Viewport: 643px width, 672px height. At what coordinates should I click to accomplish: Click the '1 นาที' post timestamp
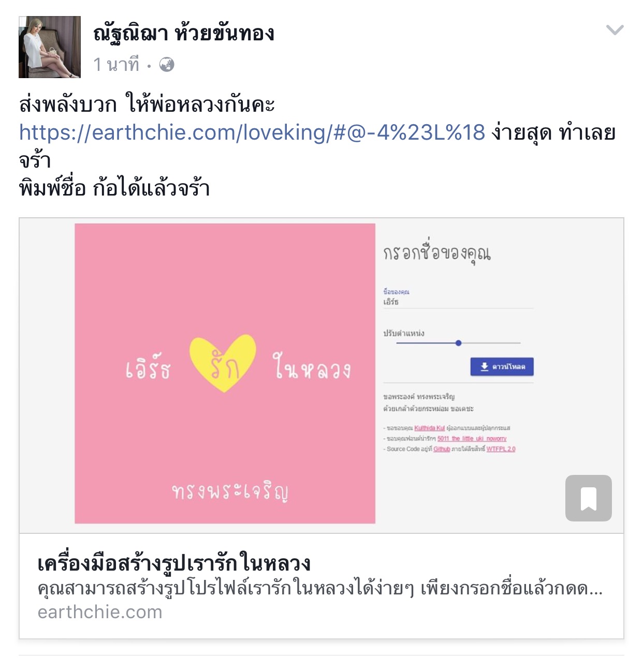(116, 65)
